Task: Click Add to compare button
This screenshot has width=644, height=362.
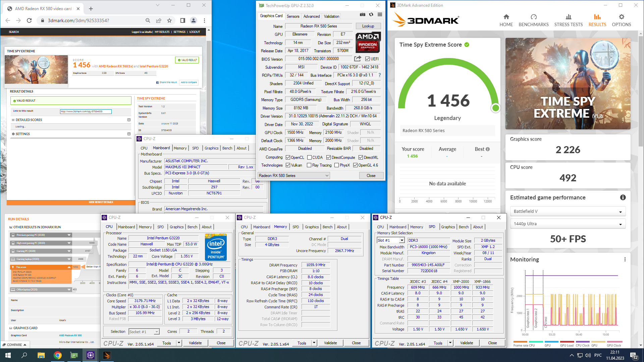Action: click(189, 82)
